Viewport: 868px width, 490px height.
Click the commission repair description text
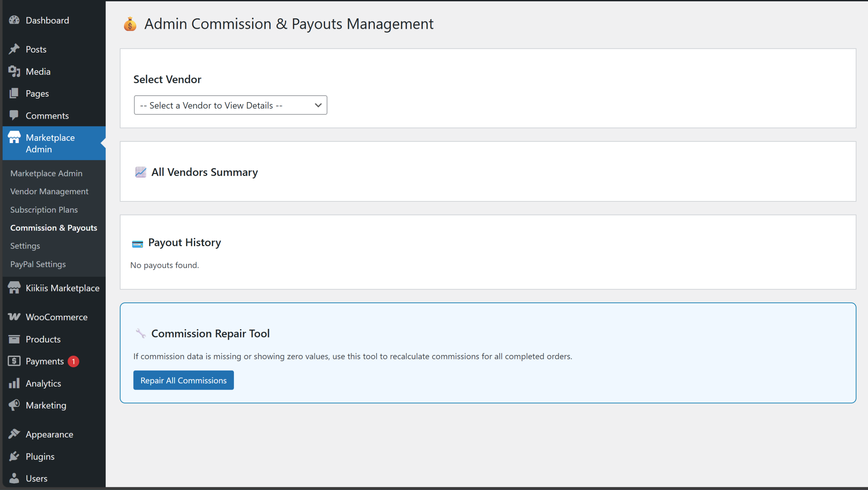[353, 356]
